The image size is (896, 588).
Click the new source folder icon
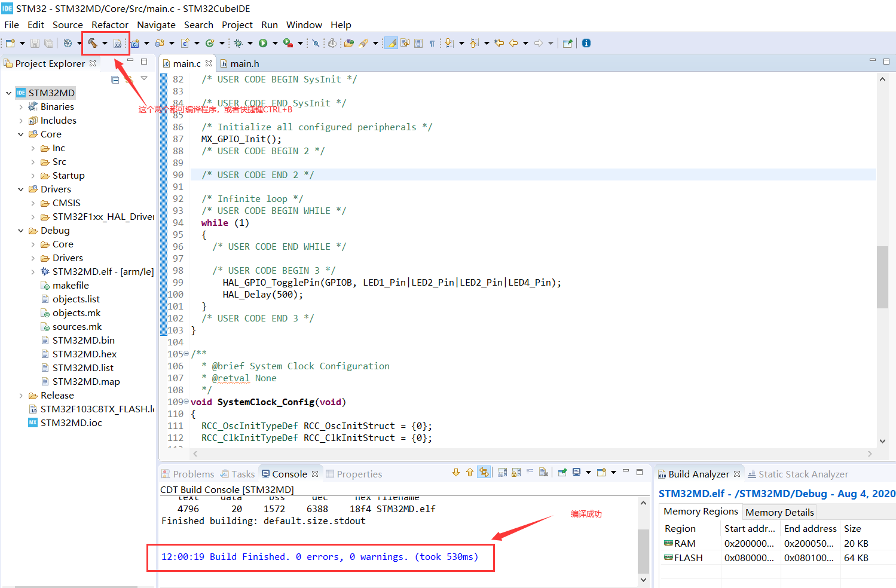pos(160,43)
